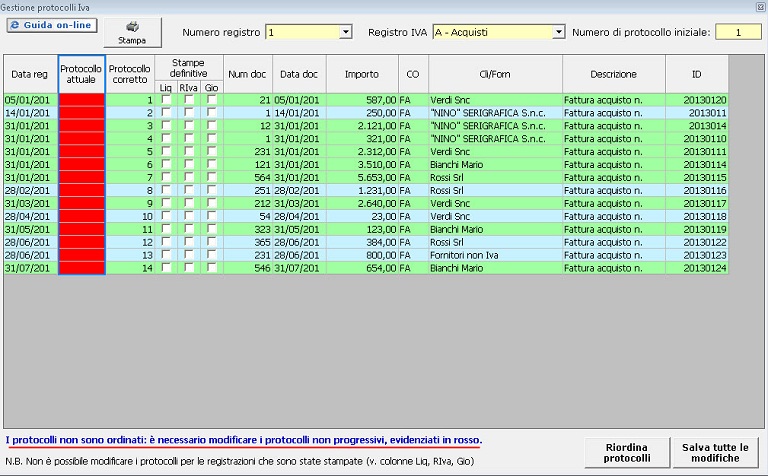Click the Cli/Forn column header
Viewport: 768px width, 476px height.
click(493, 74)
